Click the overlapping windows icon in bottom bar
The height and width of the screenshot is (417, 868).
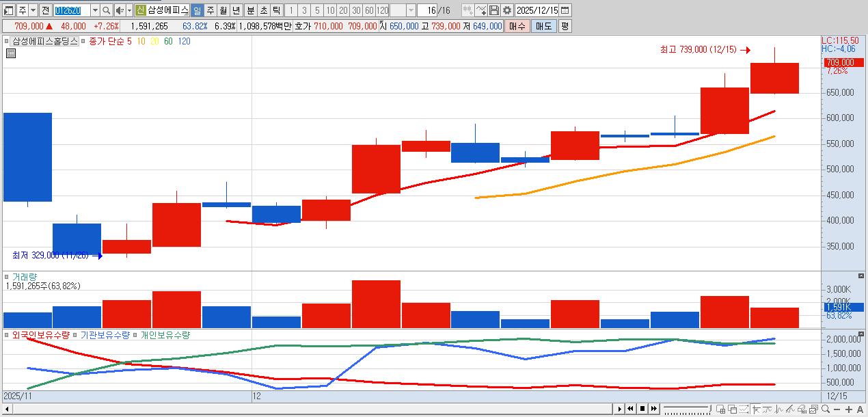point(732,409)
